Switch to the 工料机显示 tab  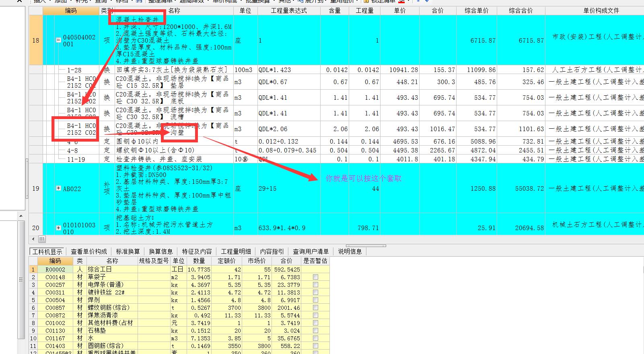[x=47, y=251]
